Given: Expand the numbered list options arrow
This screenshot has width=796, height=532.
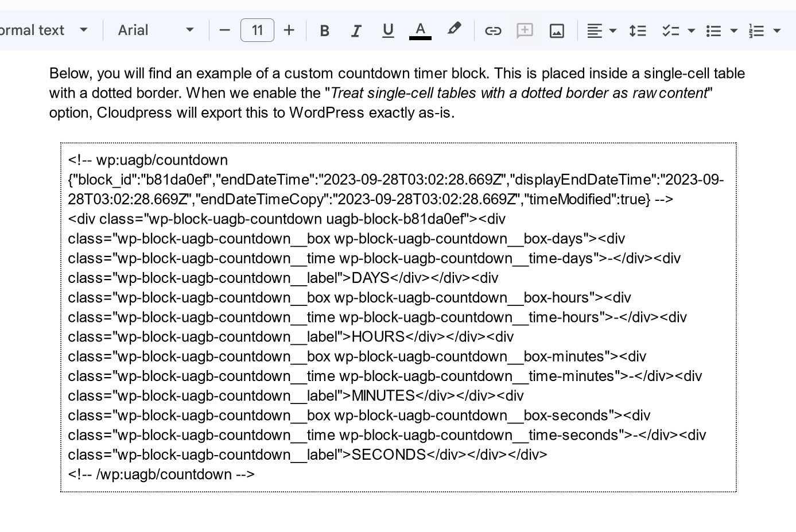Looking at the screenshot, I should click(x=778, y=30).
